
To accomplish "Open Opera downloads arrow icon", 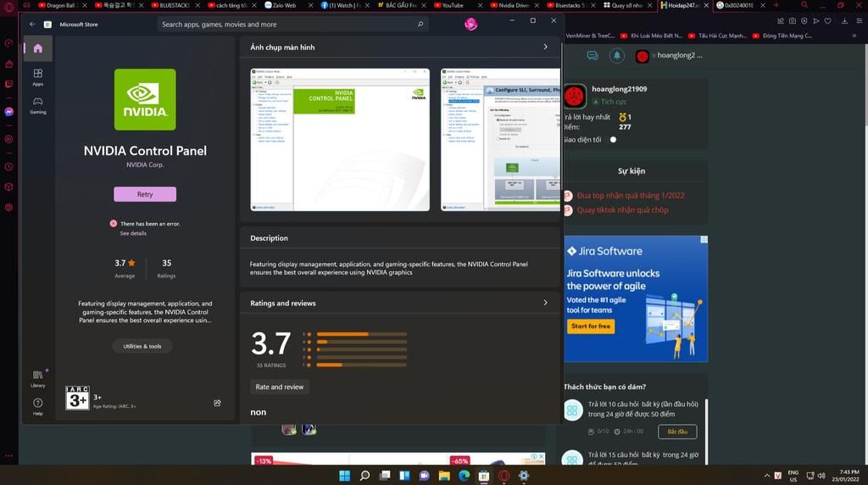I will point(845,21).
